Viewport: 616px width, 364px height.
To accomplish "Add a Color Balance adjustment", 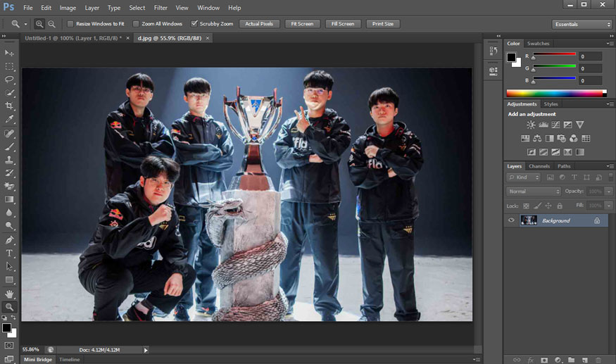I will [x=537, y=139].
